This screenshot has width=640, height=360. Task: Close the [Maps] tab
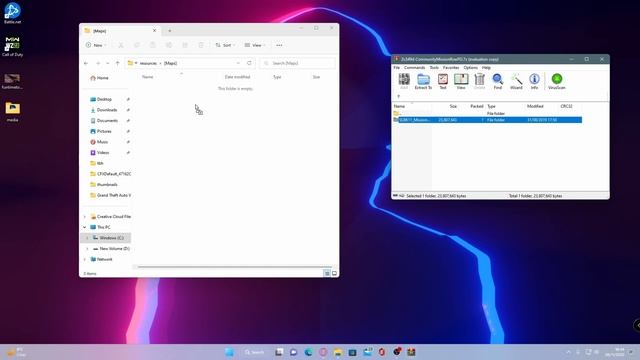(154, 31)
